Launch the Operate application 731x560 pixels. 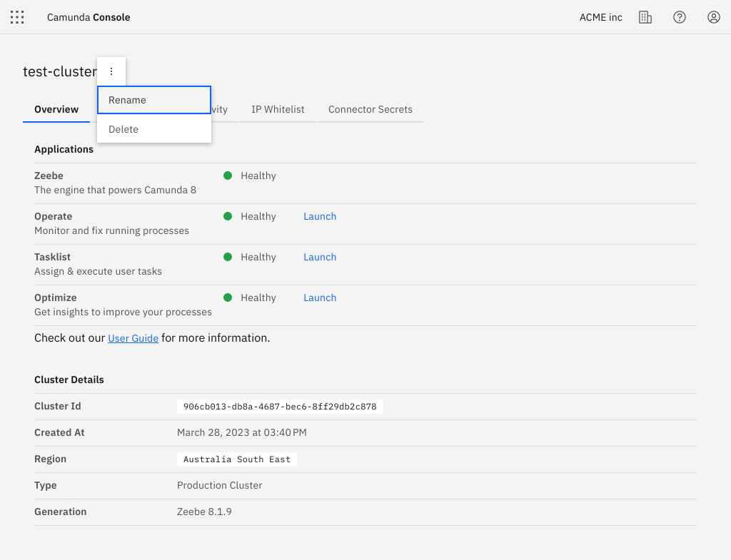(x=320, y=216)
